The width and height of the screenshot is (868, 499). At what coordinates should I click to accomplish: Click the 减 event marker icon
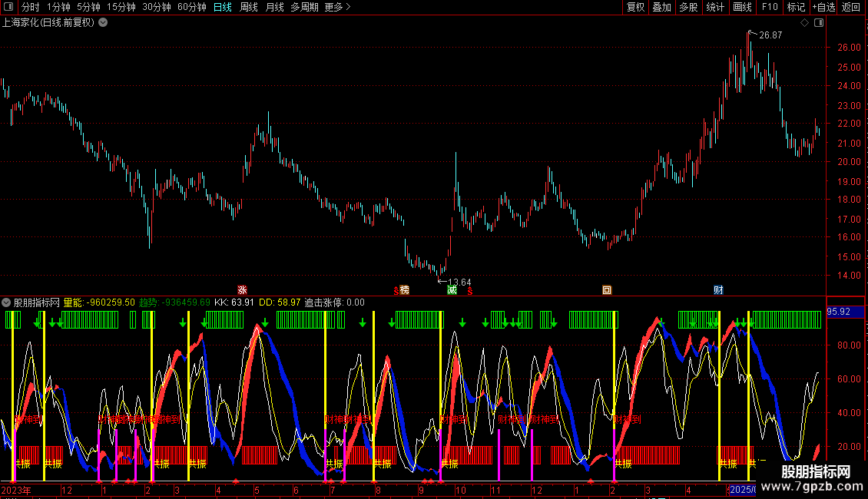[452, 290]
